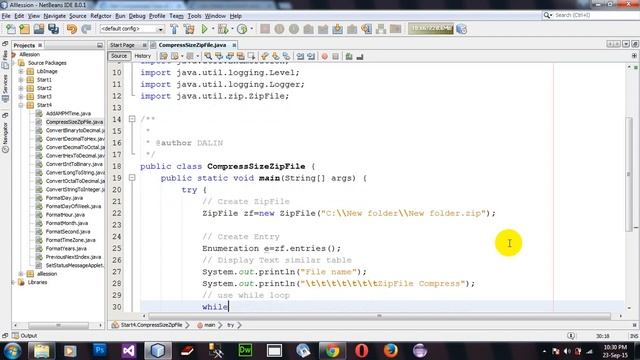The height and width of the screenshot is (360, 640).
Task: Click the try breadcrumb item
Action: (231, 325)
